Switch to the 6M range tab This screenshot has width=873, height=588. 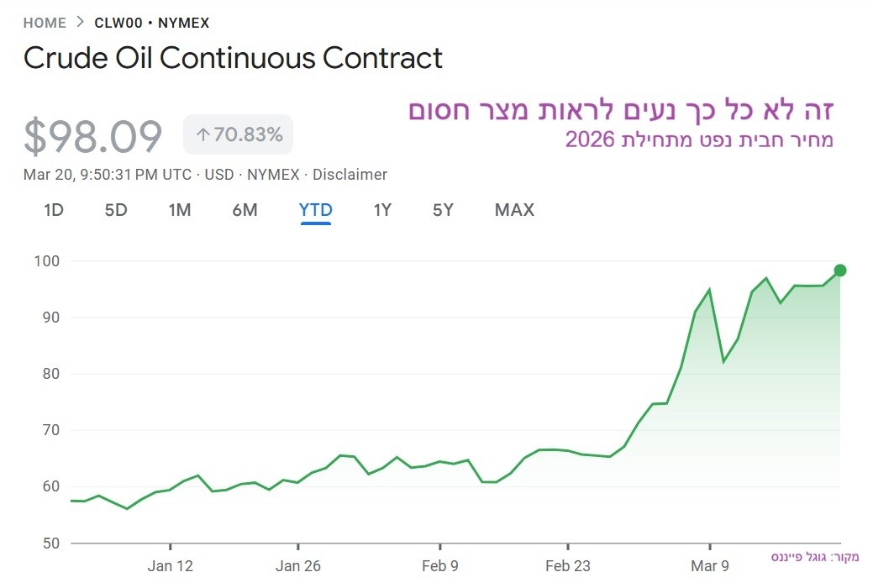click(x=245, y=210)
